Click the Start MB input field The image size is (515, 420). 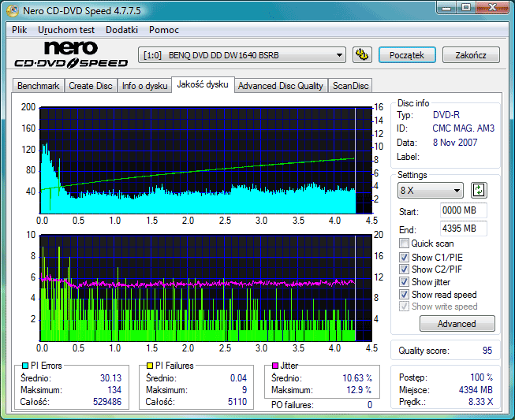(x=464, y=210)
